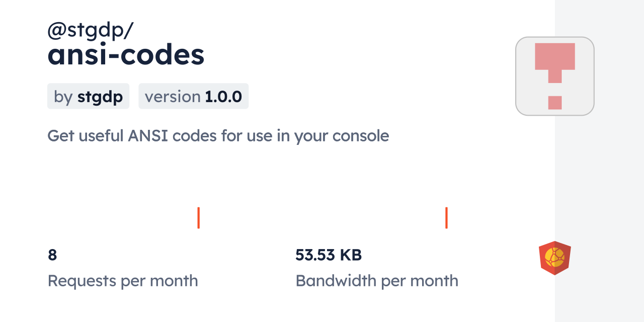Open the @stgdp/ scope link
644x322 pixels.
[x=91, y=31]
